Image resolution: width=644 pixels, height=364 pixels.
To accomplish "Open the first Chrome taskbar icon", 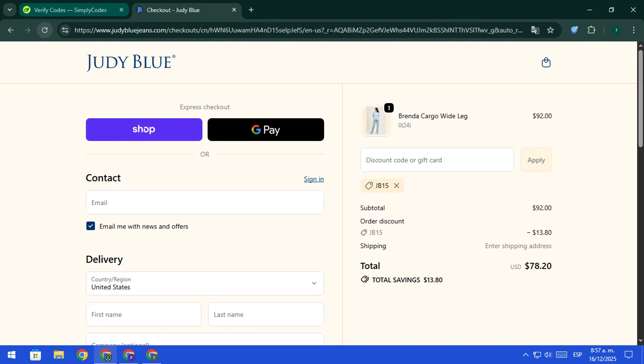I will (82, 355).
